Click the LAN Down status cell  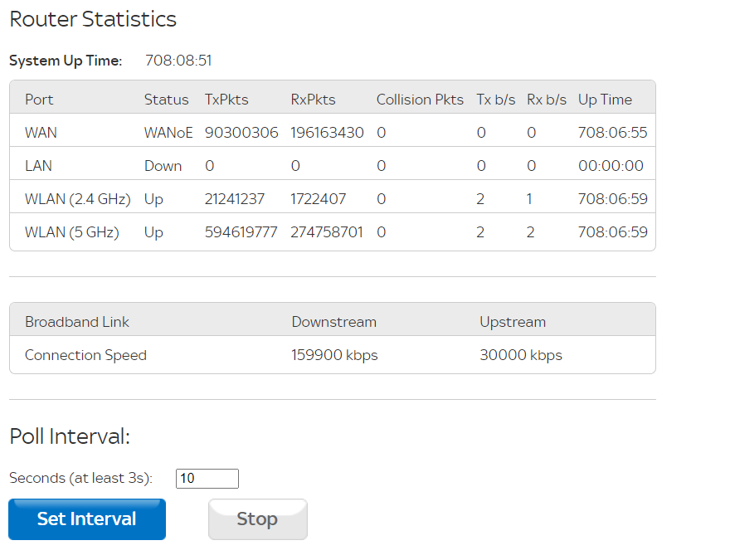point(163,166)
